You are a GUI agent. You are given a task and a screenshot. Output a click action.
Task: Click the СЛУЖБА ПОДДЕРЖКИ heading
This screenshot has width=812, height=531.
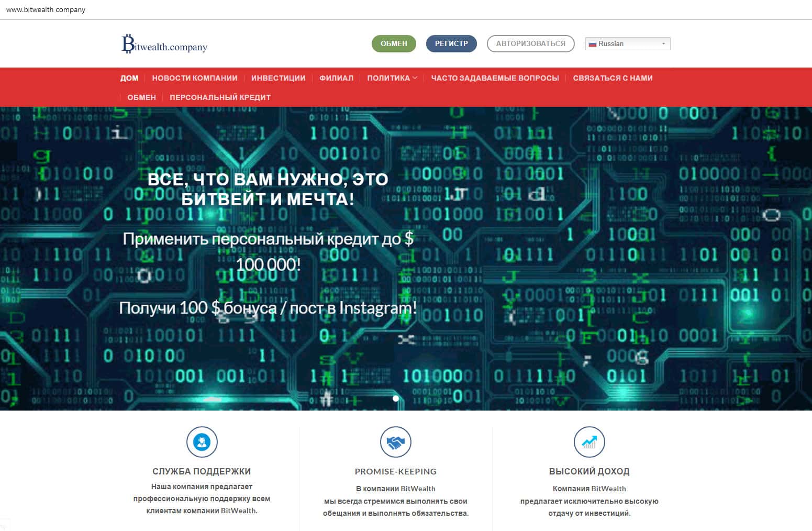pyautogui.click(x=202, y=471)
